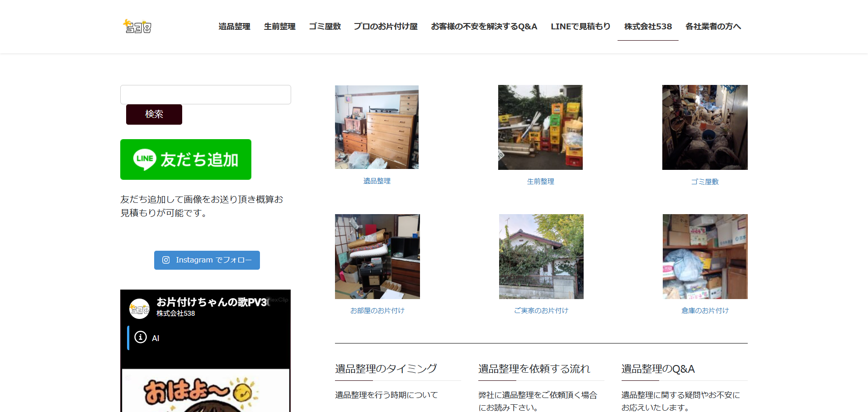Open LINEで見積もり navigation link
The height and width of the screenshot is (412, 868).
click(580, 27)
